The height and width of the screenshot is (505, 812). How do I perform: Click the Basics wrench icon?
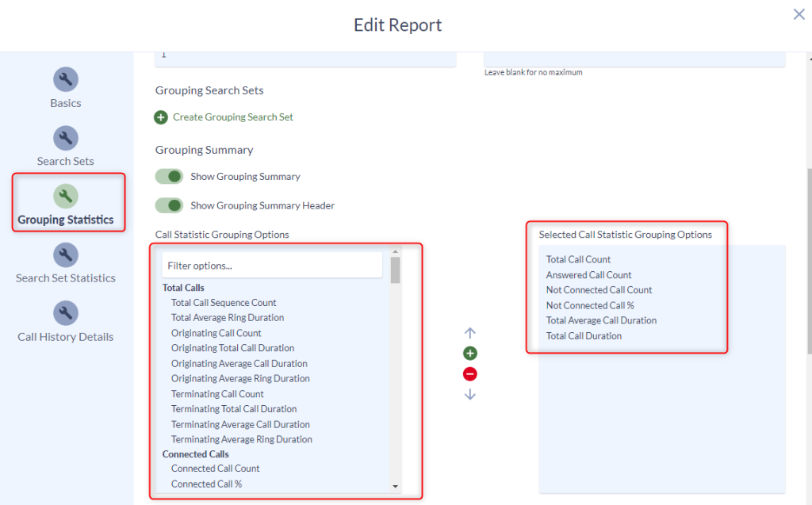66,79
